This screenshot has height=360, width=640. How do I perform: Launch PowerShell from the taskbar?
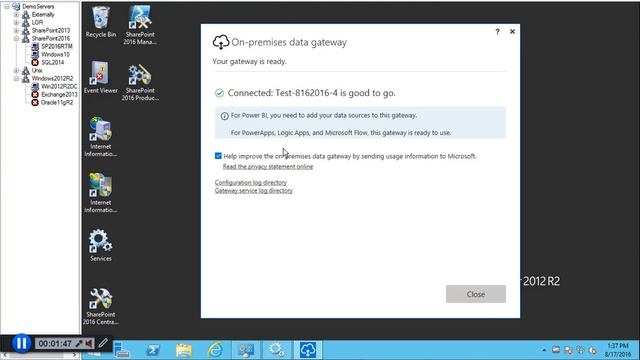coord(153,350)
